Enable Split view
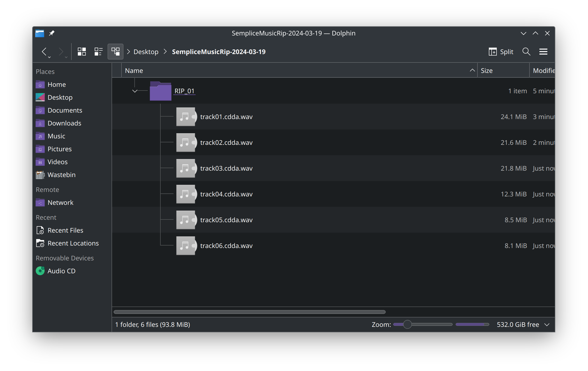Screen dimensions: 588x371 click(501, 52)
